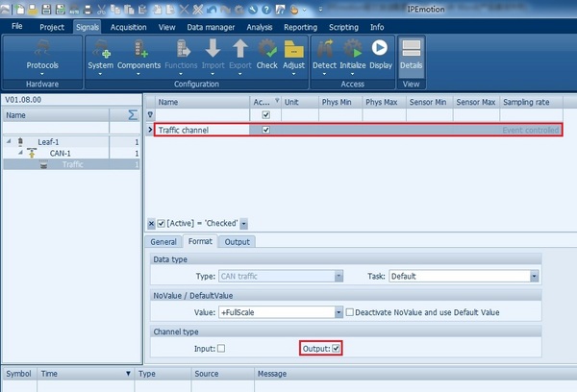Image resolution: width=577 pixels, height=392 pixels.
Task: Click the Name filter input field
Action: (x=203, y=114)
